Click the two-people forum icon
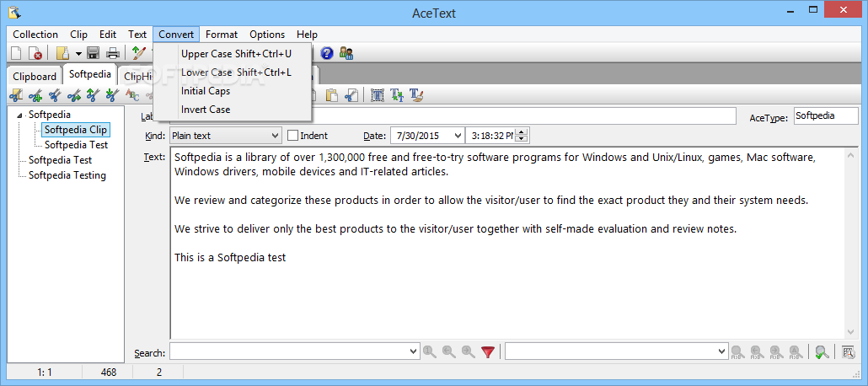Viewport: 868px width, 386px height. [x=346, y=53]
